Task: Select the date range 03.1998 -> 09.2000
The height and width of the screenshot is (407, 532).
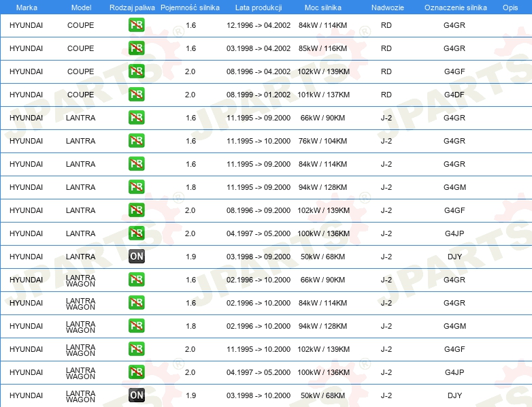Action: click(259, 257)
